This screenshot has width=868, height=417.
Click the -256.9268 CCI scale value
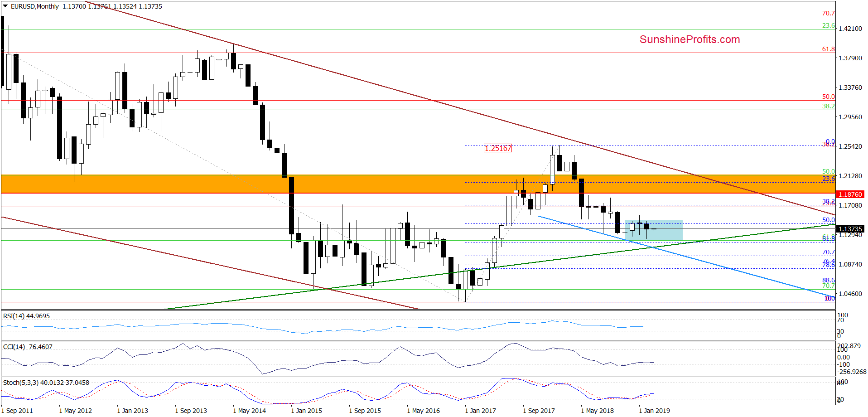click(x=852, y=372)
